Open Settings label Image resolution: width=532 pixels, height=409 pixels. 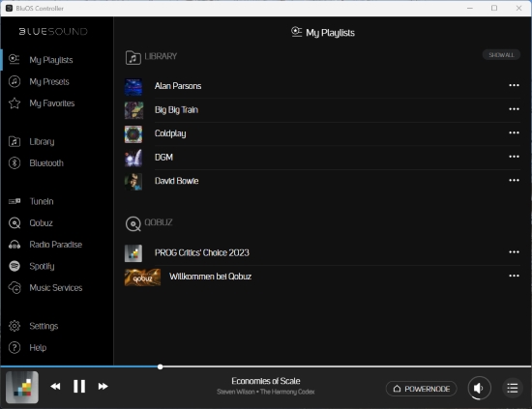44,326
